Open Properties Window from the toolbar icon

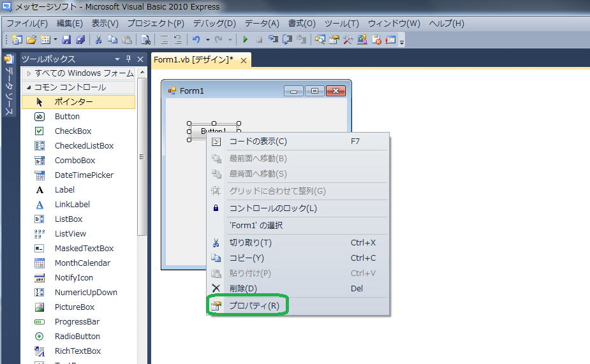tap(334, 40)
